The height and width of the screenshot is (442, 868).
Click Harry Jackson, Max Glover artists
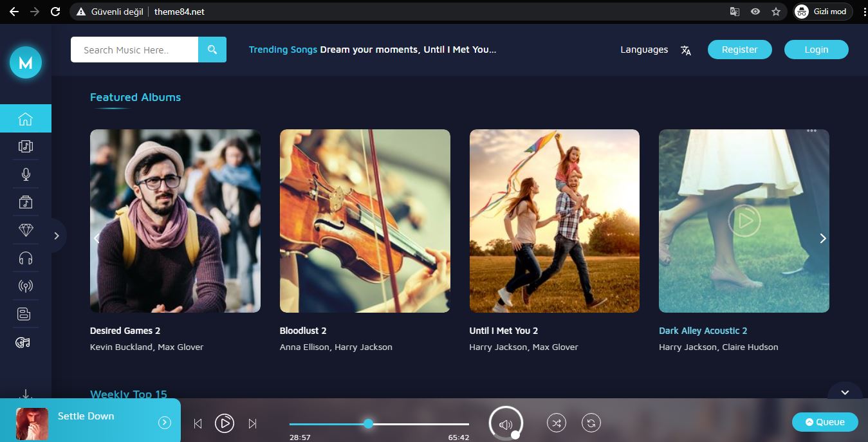tap(524, 347)
